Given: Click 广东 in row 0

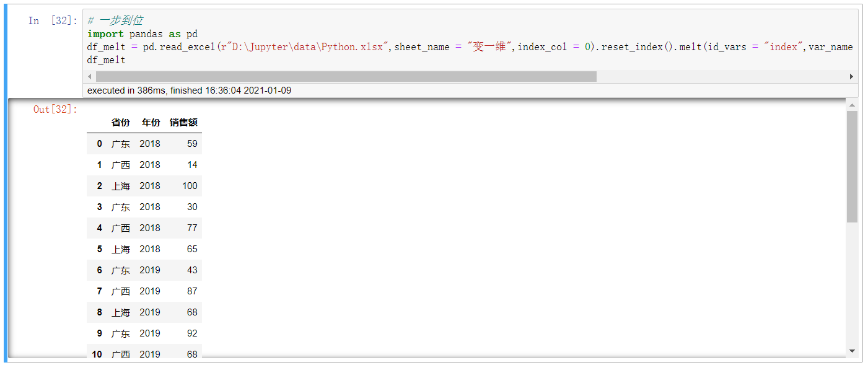Looking at the screenshot, I should (121, 144).
